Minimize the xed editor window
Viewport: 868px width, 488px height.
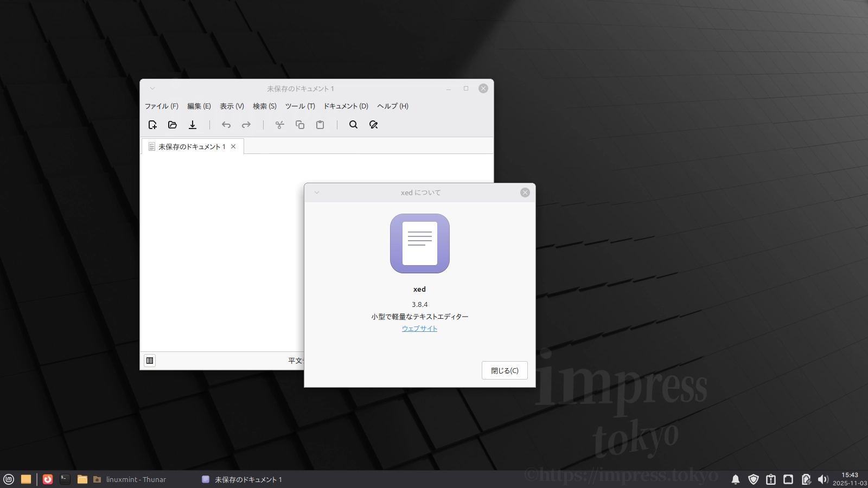(x=449, y=88)
